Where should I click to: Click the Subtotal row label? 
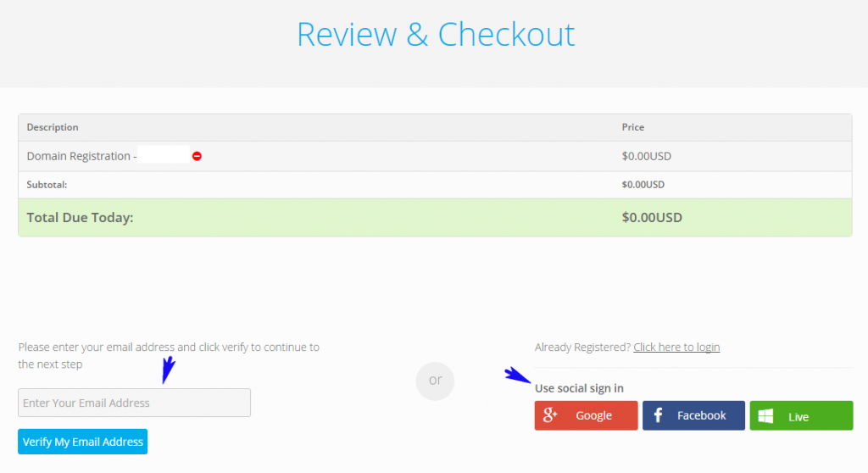[x=47, y=184]
